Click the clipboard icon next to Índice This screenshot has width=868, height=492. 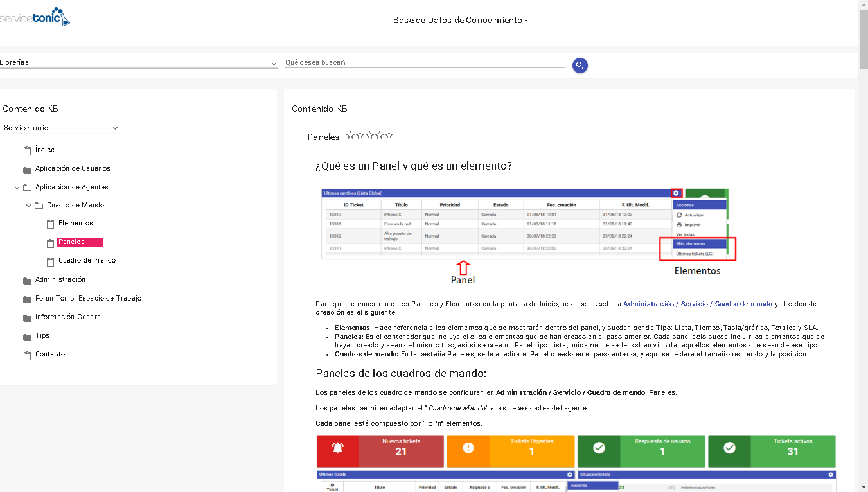pos(27,151)
